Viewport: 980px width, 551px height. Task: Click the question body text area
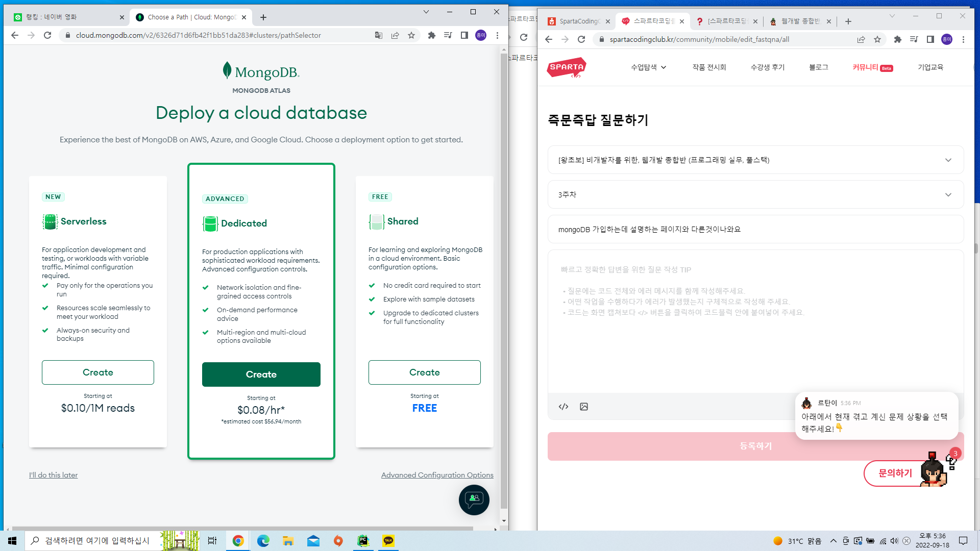(x=755, y=321)
